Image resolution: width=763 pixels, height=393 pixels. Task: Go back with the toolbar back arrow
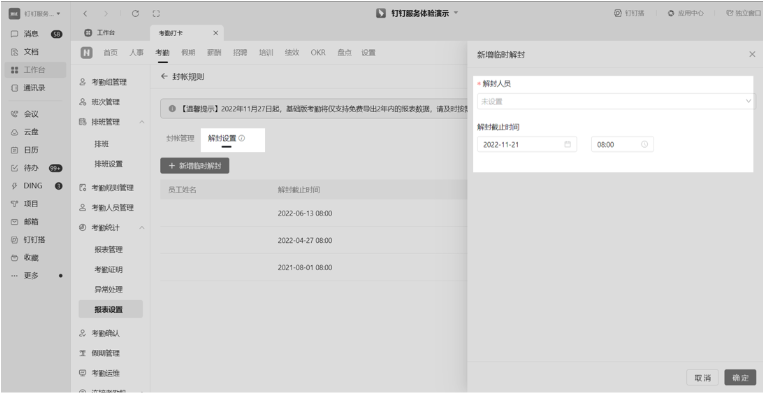[x=85, y=14]
